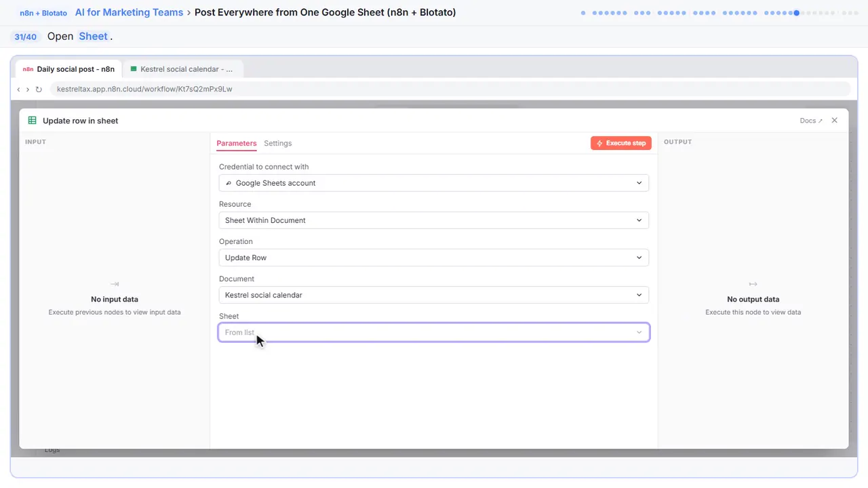This screenshot has height=488, width=868.
Task: Click the Execute step button
Action: coord(621,143)
